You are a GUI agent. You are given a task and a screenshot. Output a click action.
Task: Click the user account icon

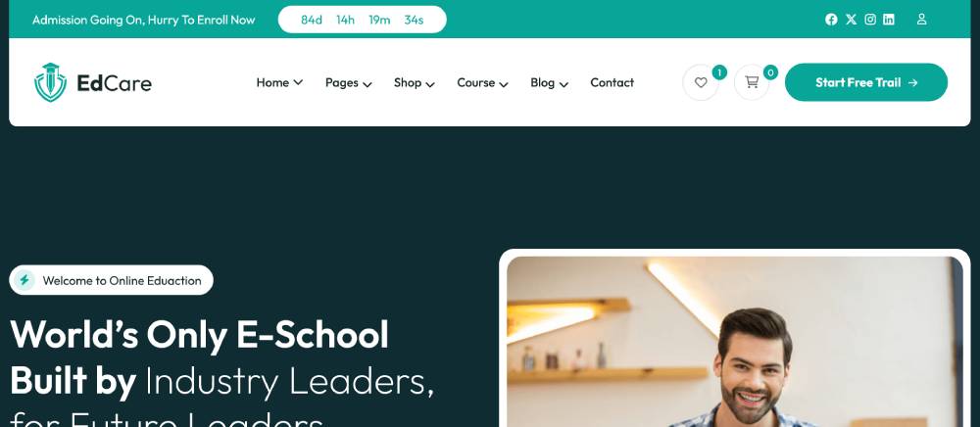[x=921, y=20]
